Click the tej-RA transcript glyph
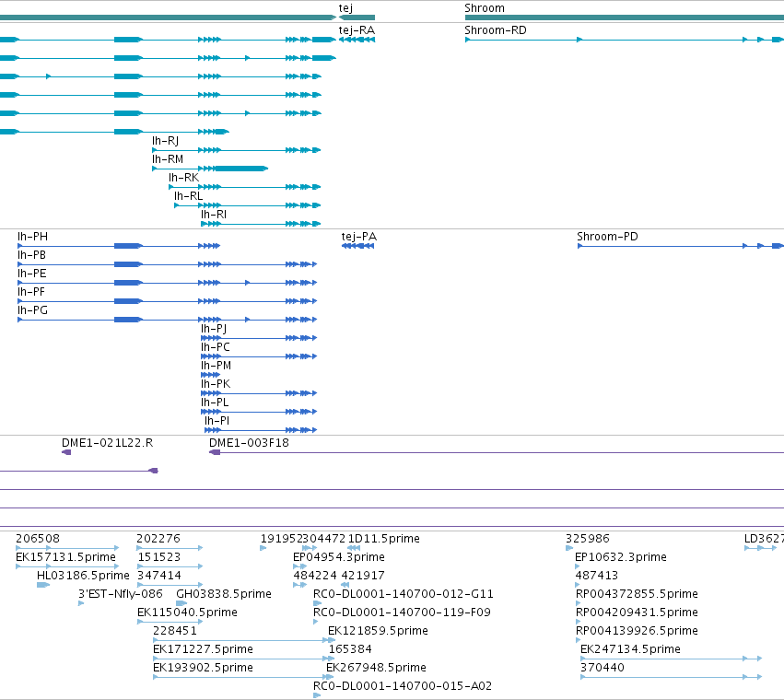The height and width of the screenshot is (700, 784). [357, 40]
